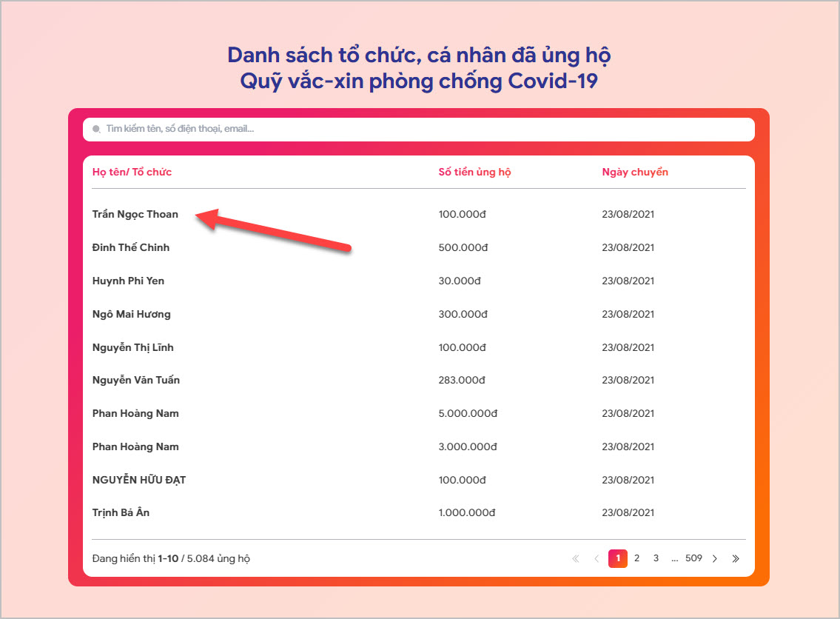Click the 300.000đ amount of Ngô Mai Hương
The image size is (840, 619).
463,315
